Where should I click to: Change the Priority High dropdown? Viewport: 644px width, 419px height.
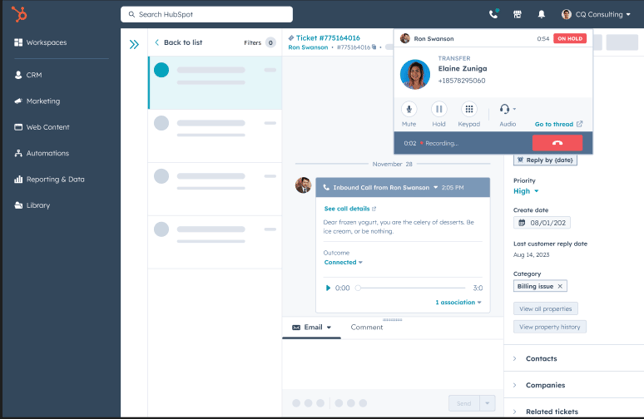(526, 191)
